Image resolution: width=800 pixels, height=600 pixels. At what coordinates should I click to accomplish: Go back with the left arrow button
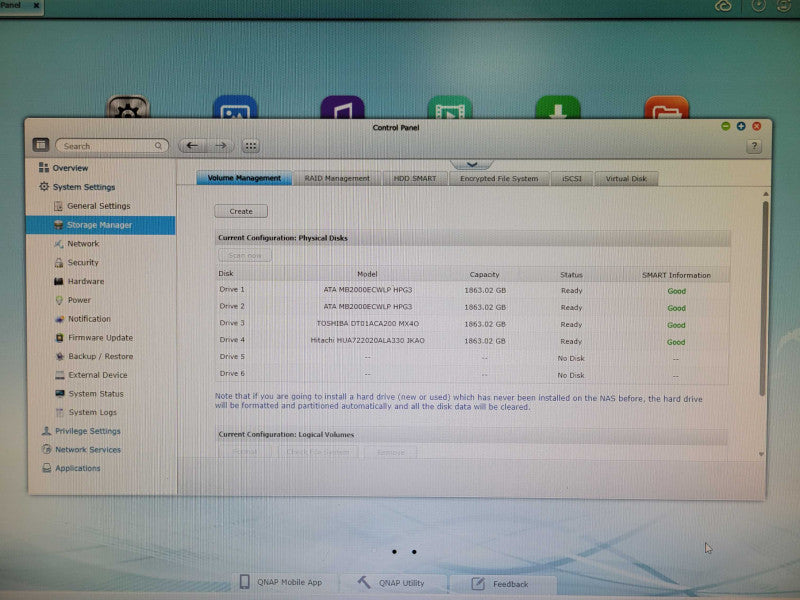[192, 146]
